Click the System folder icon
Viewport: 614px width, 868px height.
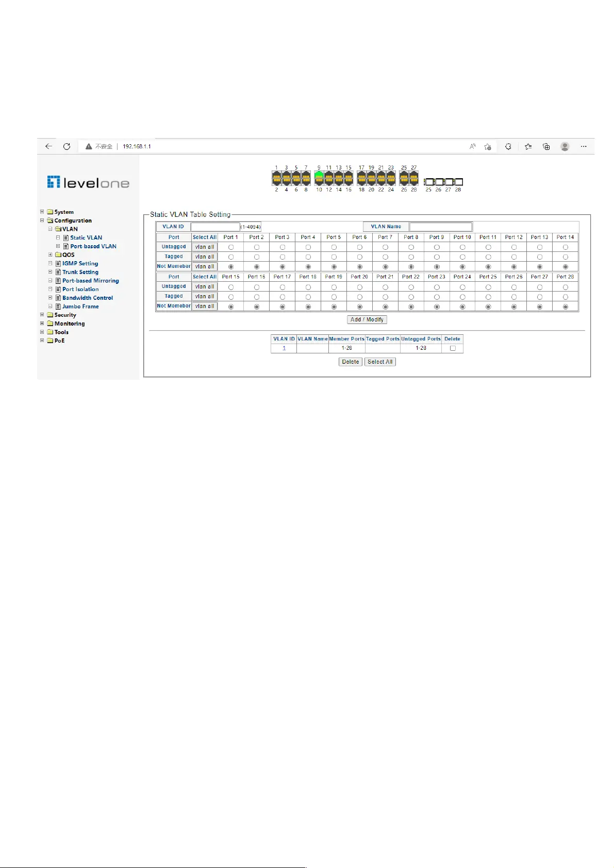50,212
